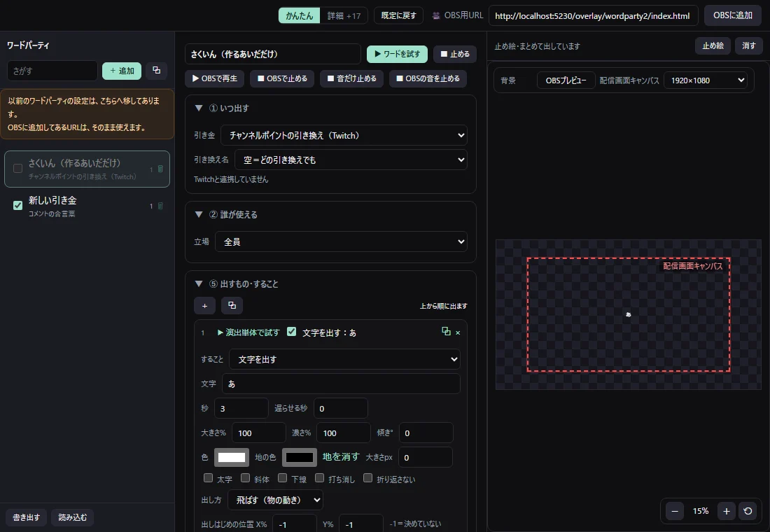Screen dimensions: 770x532
Task: Delete さくいん trigger with its trash icon
Action: pos(160,169)
